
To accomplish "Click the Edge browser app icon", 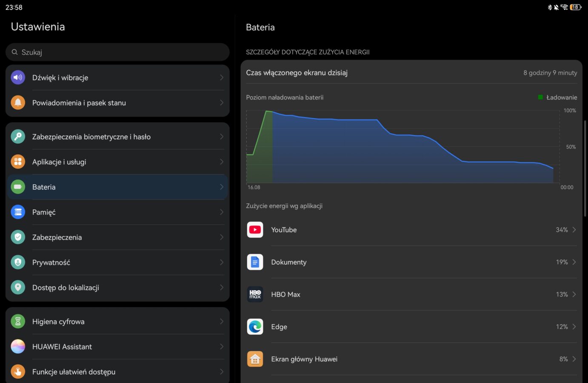I will tap(255, 327).
